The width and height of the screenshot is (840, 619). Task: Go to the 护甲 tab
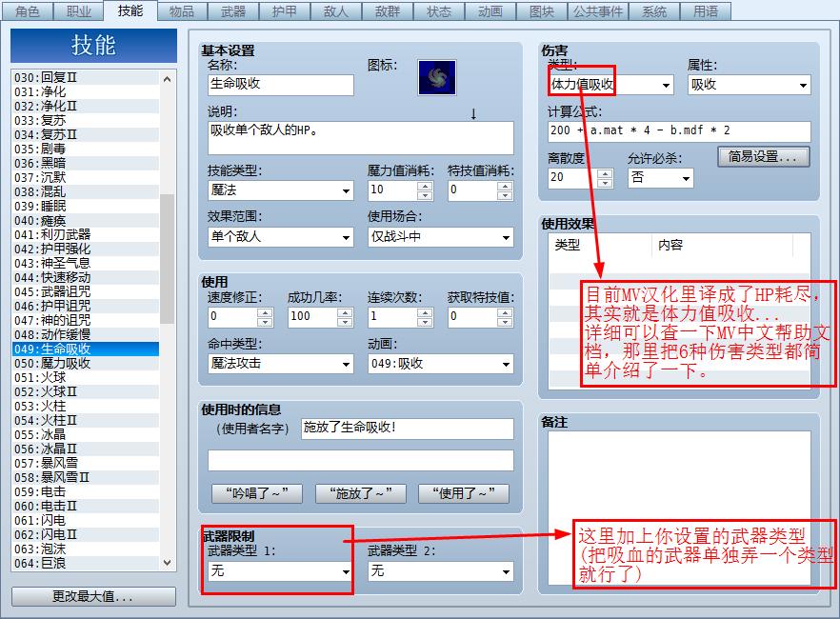click(285, 11)
